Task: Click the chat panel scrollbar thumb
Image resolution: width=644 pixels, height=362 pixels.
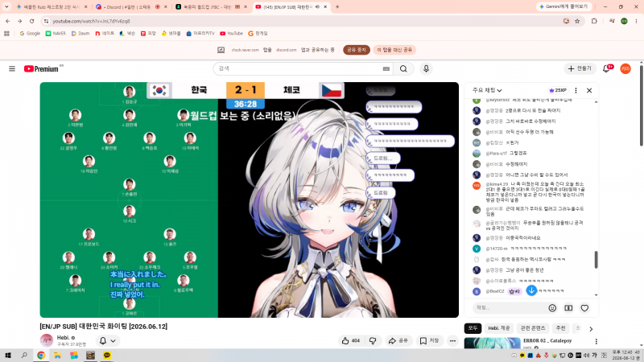Action: pyautogui.click(x=596, y=260)
